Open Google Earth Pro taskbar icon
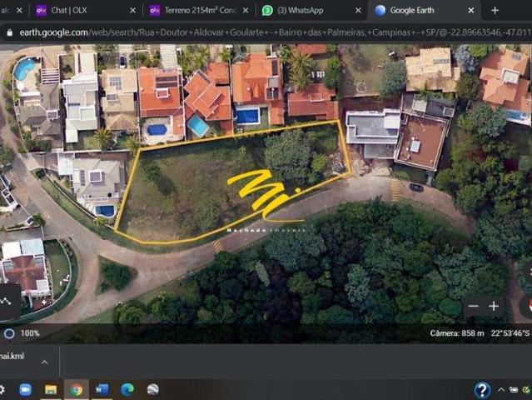 pyautogui.click(x=152, y=389)
